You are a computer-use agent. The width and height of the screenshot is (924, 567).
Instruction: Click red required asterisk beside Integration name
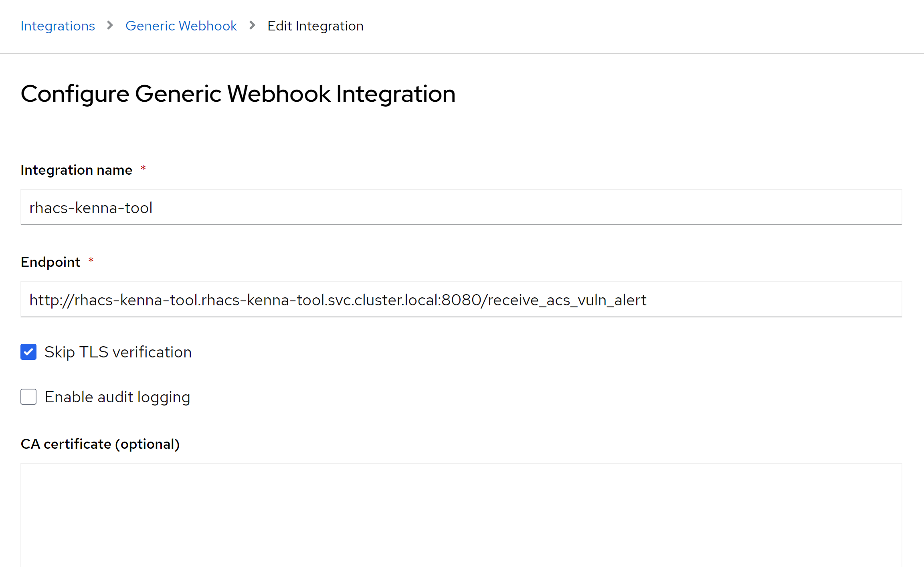coord(143,169)
